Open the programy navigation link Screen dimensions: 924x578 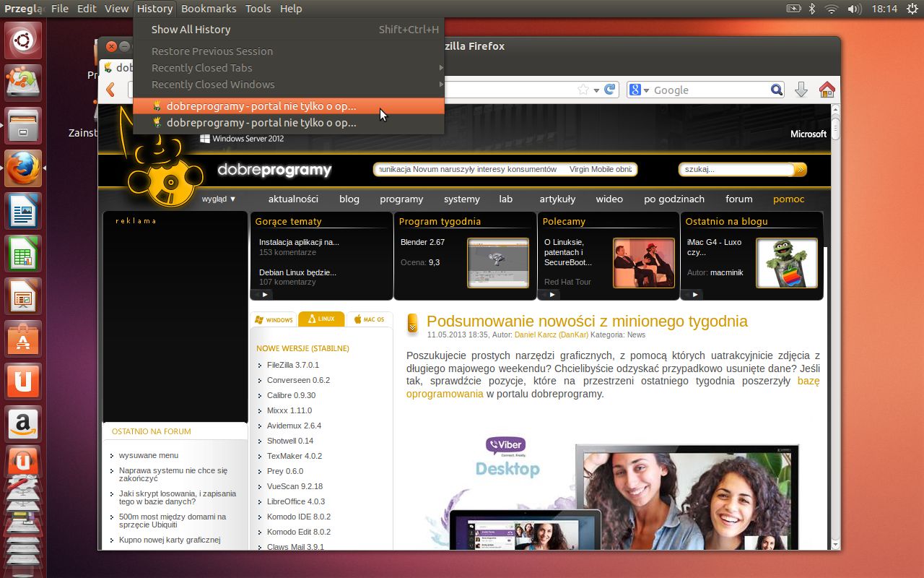(401, 199)
